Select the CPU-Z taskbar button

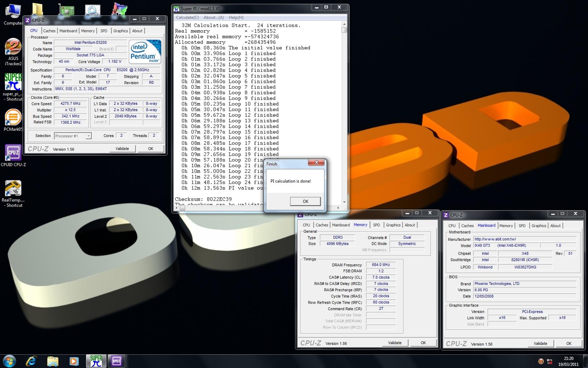point(117,361)
